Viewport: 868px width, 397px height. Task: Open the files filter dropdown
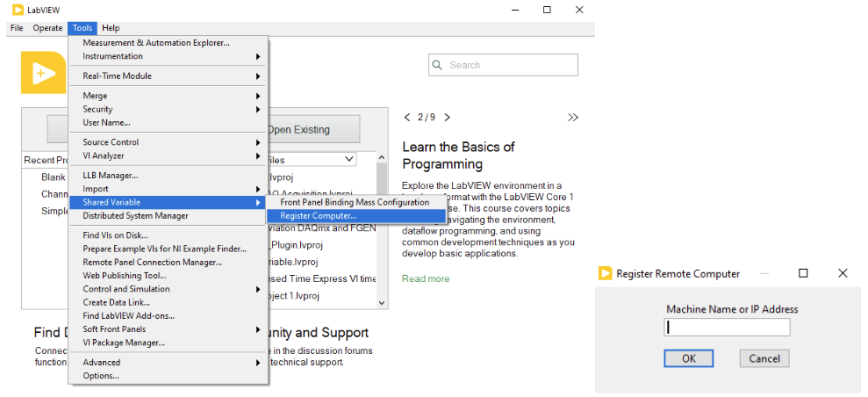[x=349, y=160]
